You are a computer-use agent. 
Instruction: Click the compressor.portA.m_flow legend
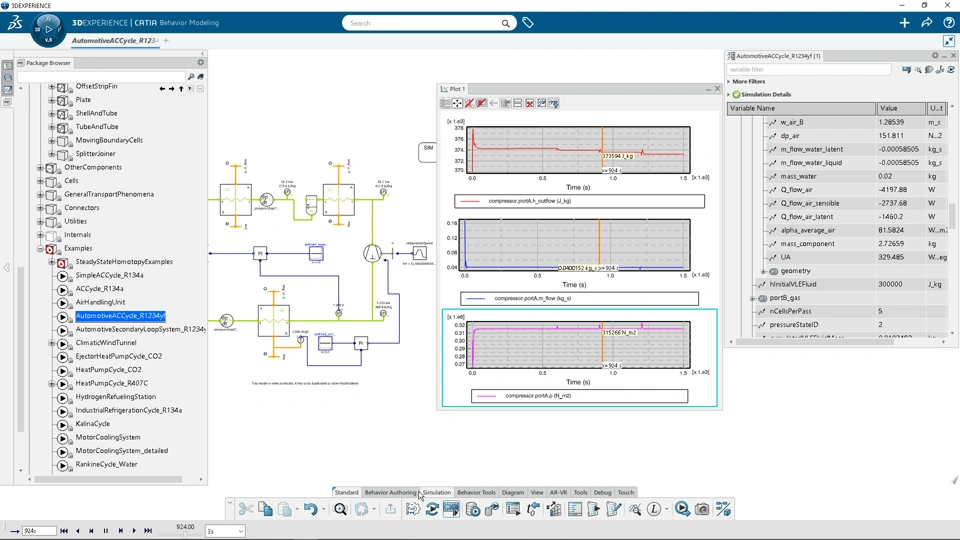579,299
